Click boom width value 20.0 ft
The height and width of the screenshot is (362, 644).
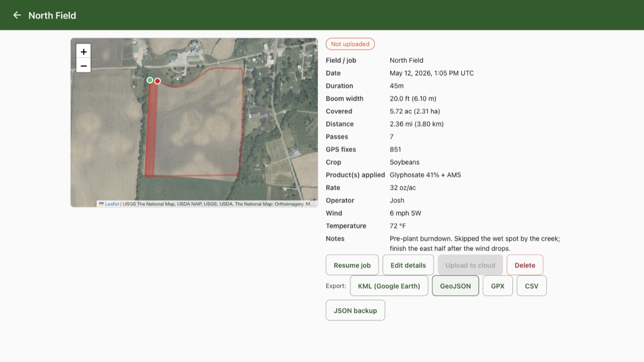tap(413, 99)
